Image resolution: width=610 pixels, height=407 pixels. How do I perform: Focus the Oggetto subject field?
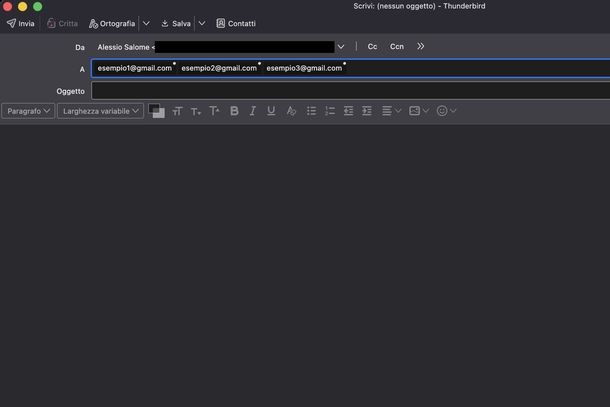click(351, 91)
